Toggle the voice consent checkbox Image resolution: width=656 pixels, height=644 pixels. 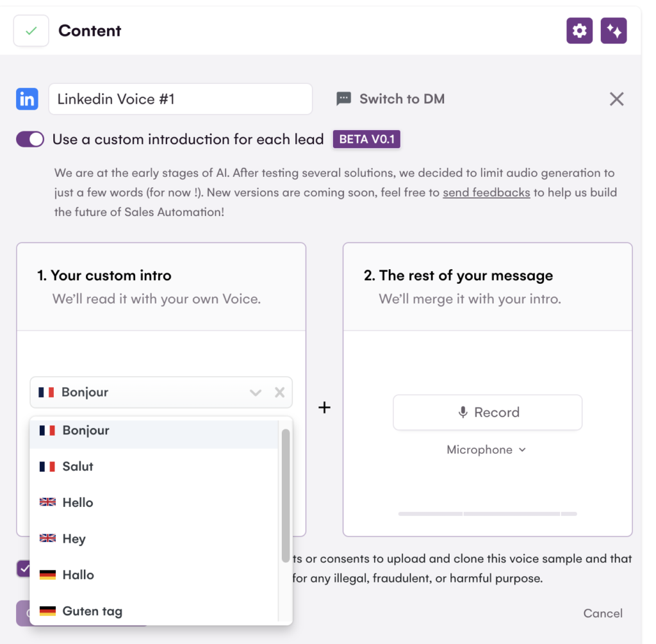pyautogui.click(x=24, y=568)
